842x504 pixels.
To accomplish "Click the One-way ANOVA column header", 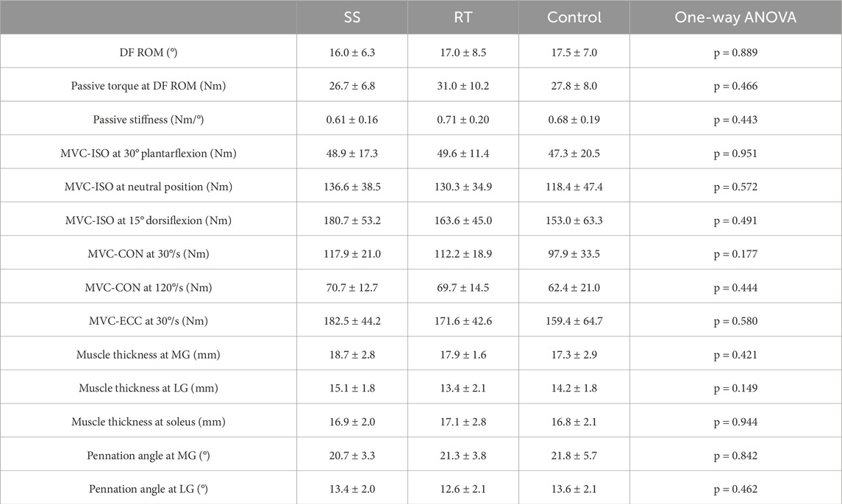I will [735, 17].
